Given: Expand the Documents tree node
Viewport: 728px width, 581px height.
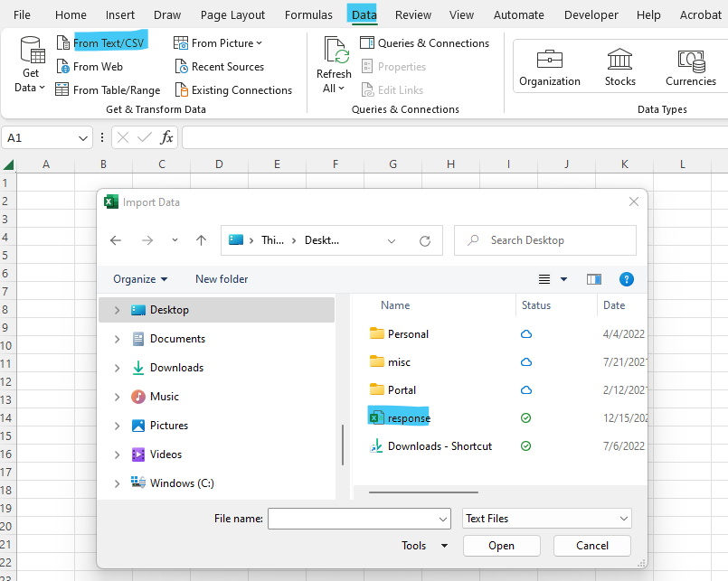Looking at the screenshot, I should (117, 339).
